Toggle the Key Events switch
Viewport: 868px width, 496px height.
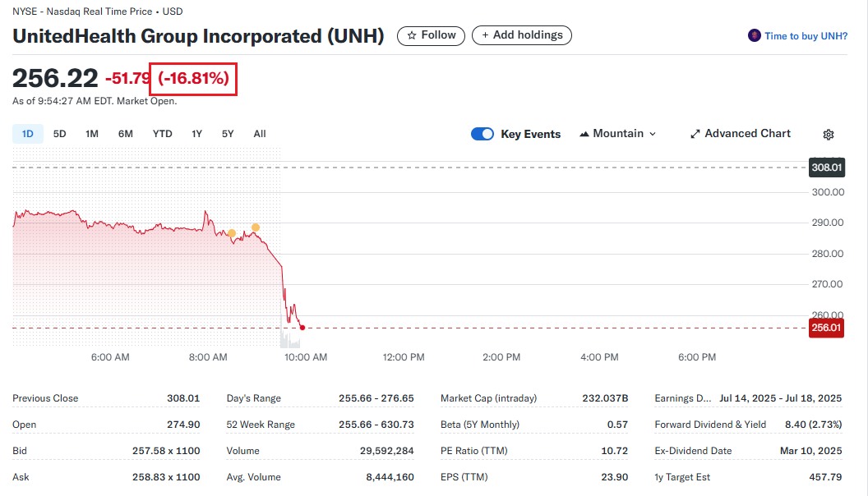point(482,134)
